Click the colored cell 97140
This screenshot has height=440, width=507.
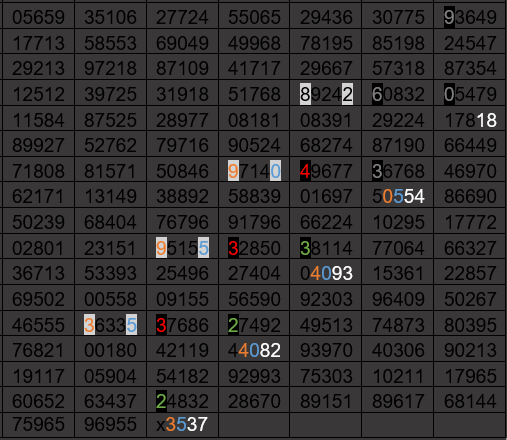click(254, 171)
